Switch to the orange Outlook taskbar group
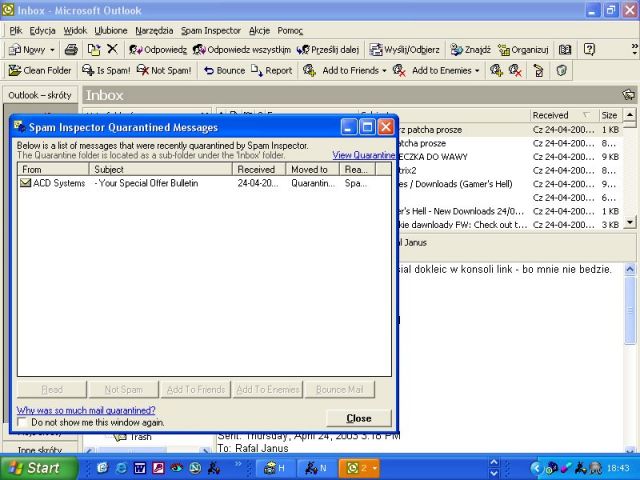The height and width of the screenshot is (480, 640). coord(359,468)
